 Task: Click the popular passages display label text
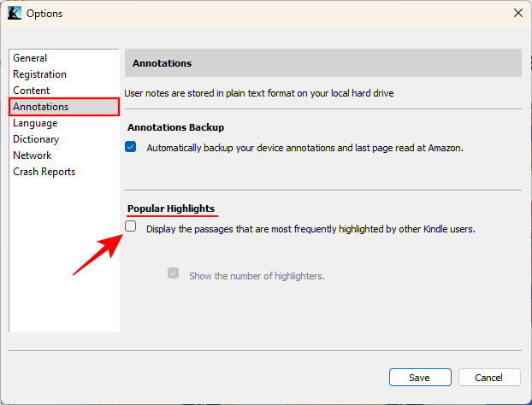click(310, 229)
